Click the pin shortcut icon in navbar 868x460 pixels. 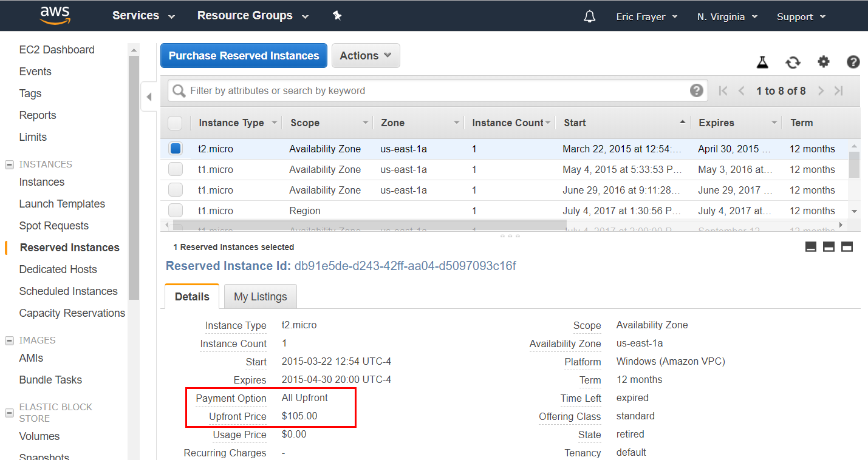click(x=337, y=16)
